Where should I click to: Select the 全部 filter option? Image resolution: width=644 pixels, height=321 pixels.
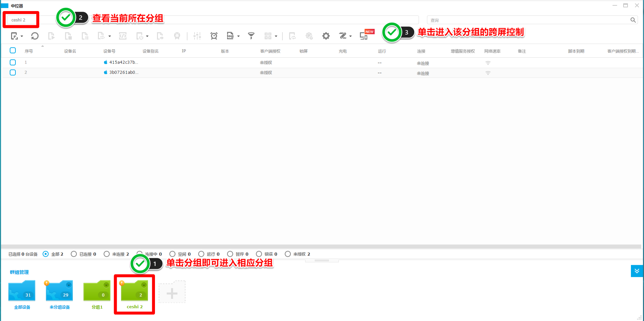click(x=46, y=254)
